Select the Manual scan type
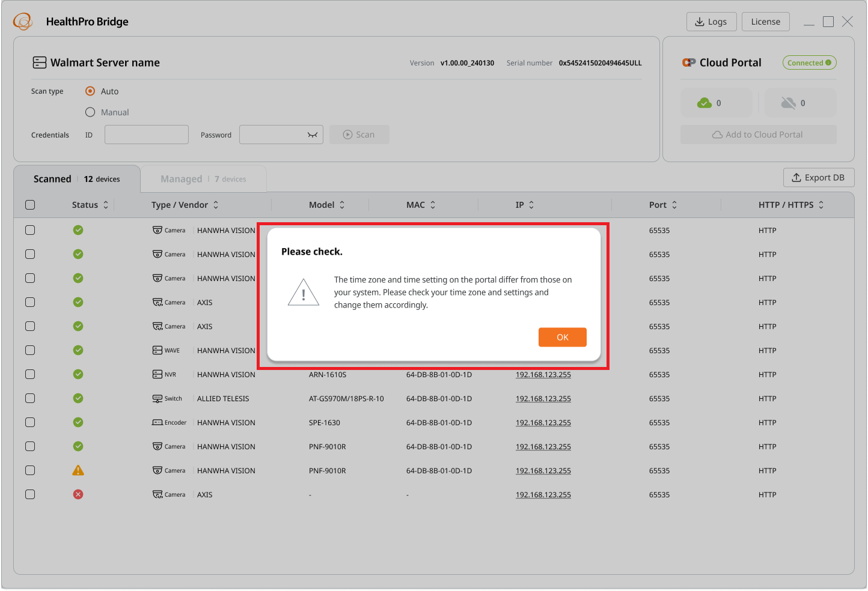 [90, 112]
